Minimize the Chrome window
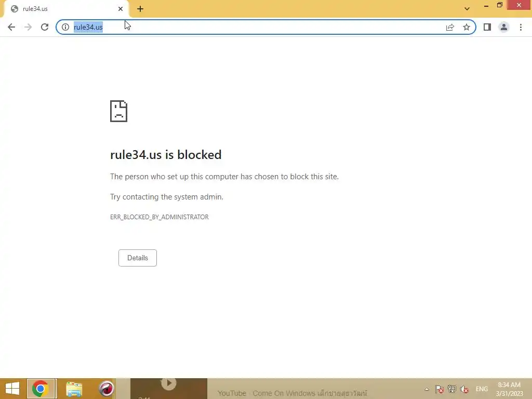This screenshot has width=532, height=399. 486,5
